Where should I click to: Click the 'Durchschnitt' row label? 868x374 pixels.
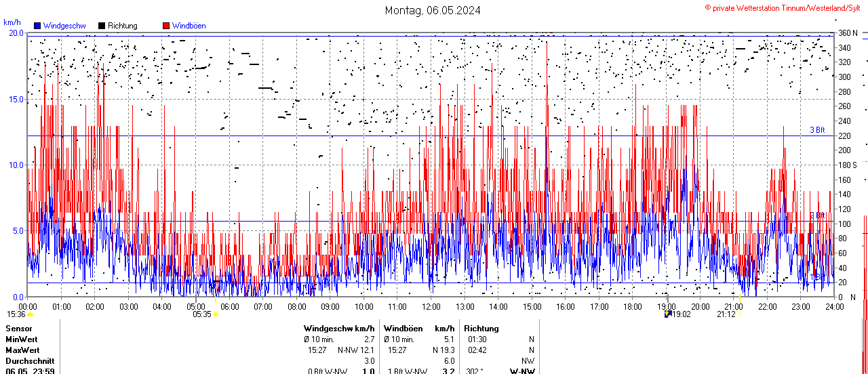coord(29,361)
